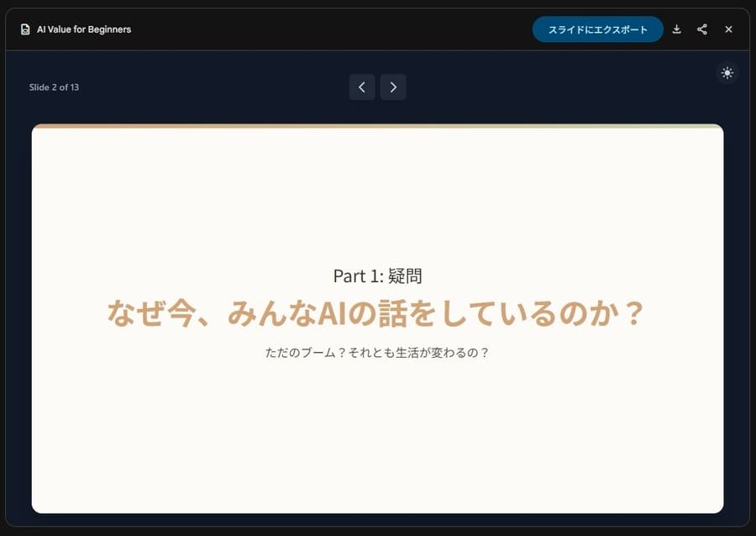
Task: Click the Slide 2 of 13 counter
Action: pos(54,87)
